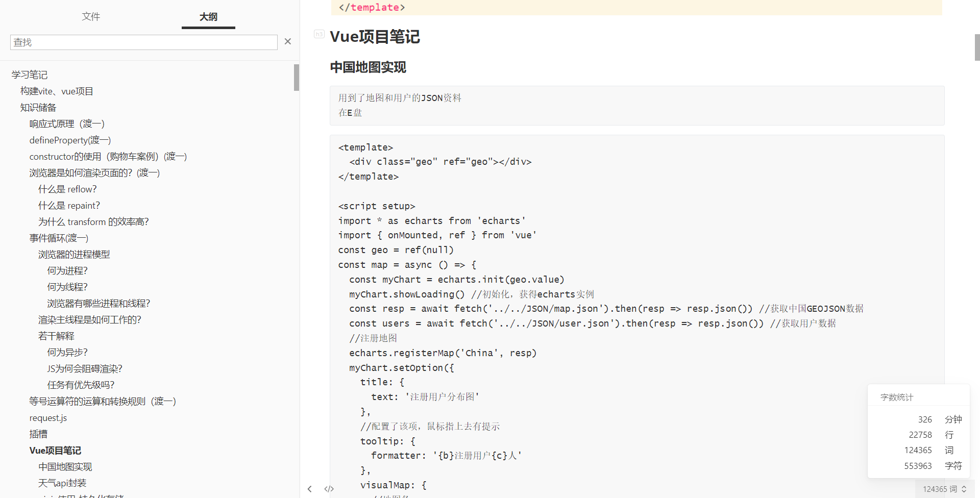Click the 字数统计 popup title
Viewport: 980px width, 498px height.
[897, 397]
